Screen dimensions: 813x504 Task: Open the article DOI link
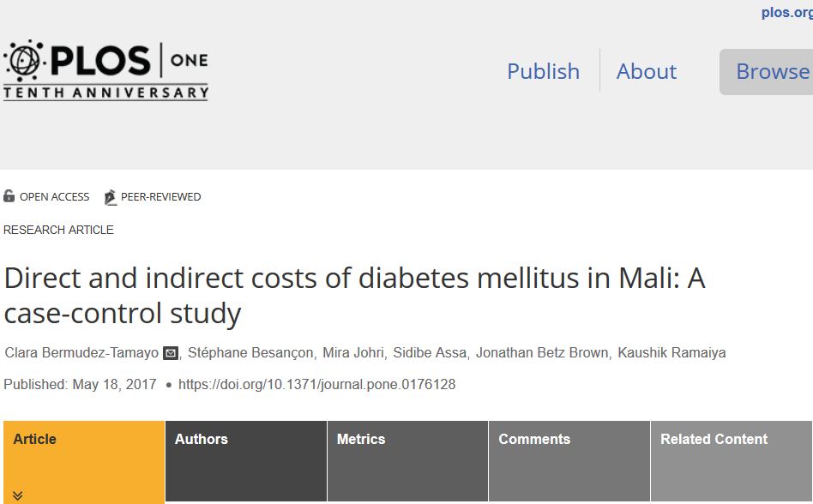pos(316,385)
